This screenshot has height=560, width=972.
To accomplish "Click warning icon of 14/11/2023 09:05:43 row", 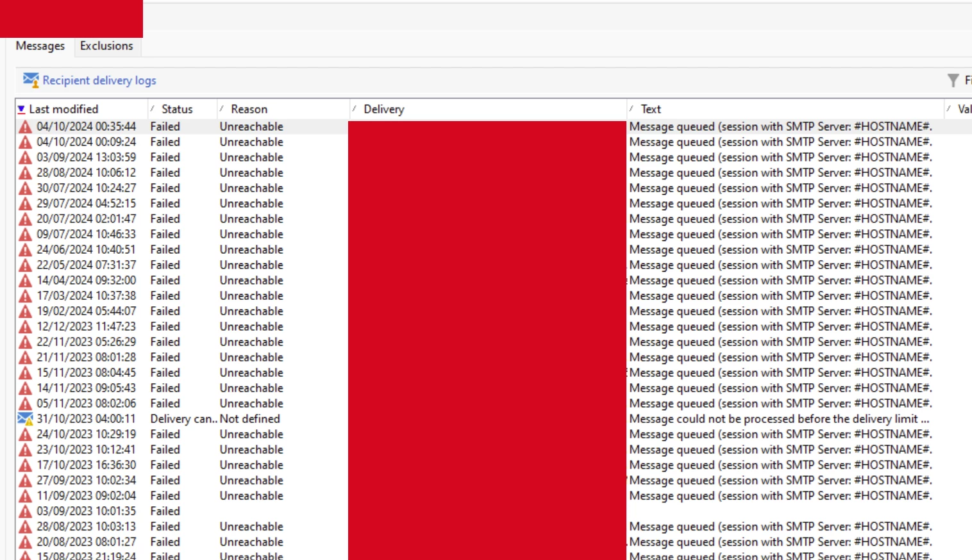I will [x=25, y=388].
